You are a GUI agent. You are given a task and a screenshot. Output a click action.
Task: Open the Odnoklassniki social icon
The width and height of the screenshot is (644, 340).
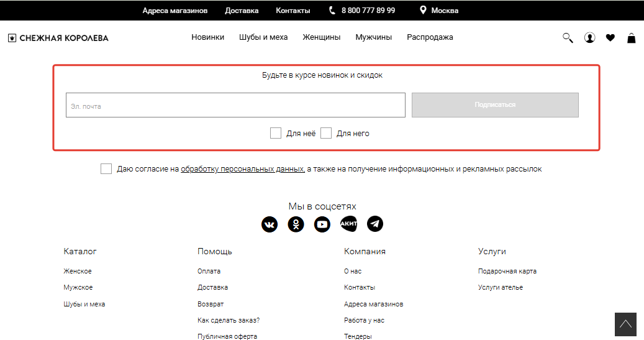click(x=296, y=224)
